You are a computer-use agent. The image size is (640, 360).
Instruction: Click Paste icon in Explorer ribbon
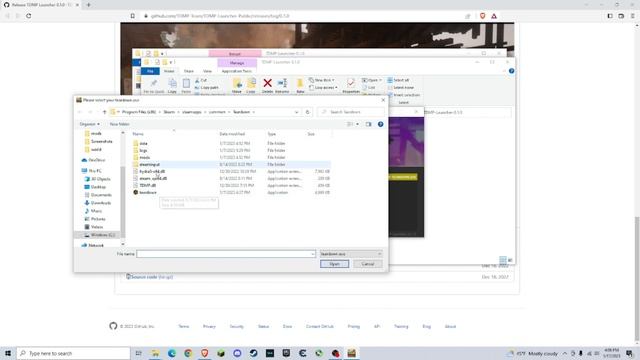[x=186, y=85]
